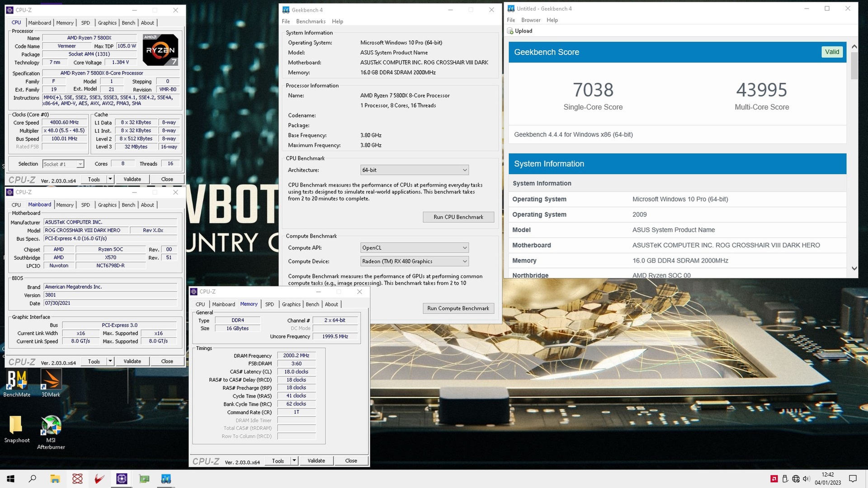Click the Untitled Geekbench window title icon
This screenshot has height=488, width=868.
click(x=511, y=9)
